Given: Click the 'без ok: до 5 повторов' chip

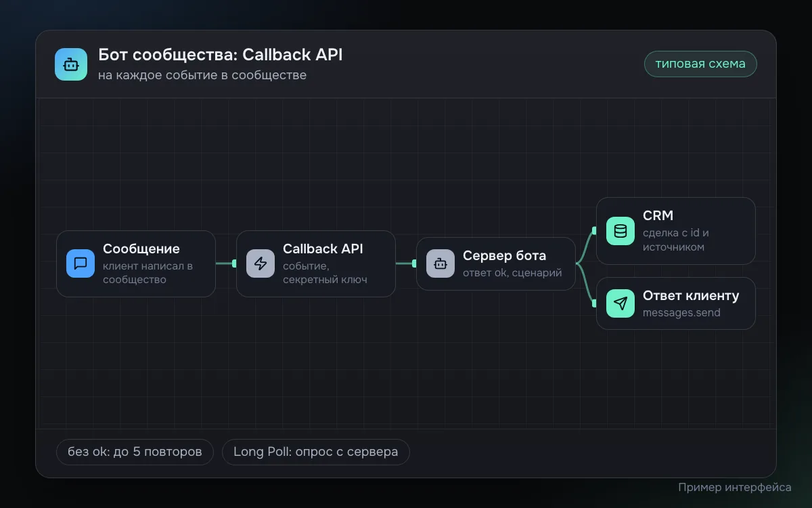Looking at the screenshot, I should point(135,452).
